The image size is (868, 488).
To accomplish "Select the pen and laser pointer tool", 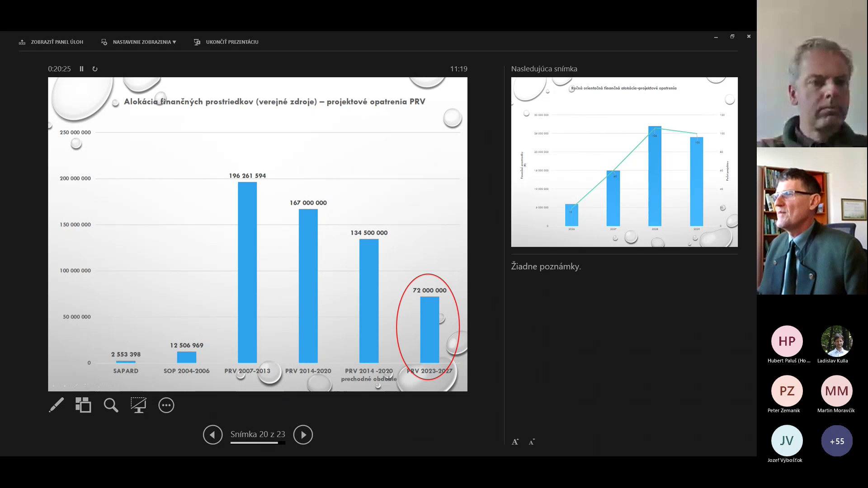I will (x=57, y=405).
